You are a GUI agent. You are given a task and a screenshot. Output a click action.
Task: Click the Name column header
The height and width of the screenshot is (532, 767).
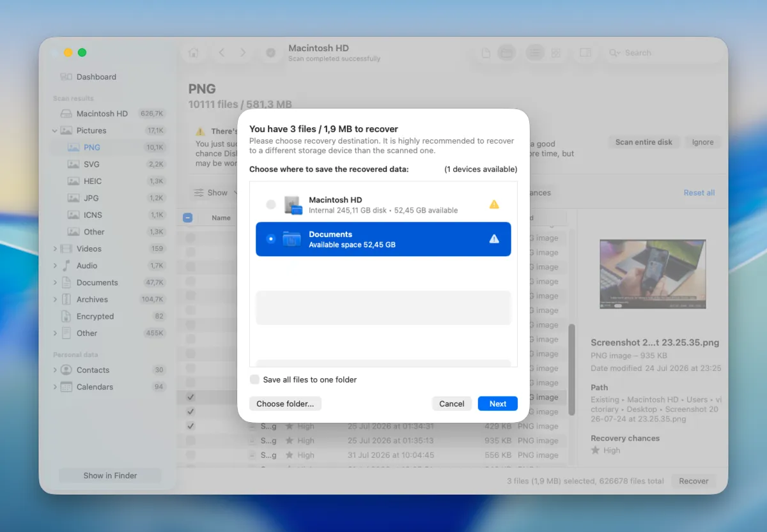(x=221, y=218)
